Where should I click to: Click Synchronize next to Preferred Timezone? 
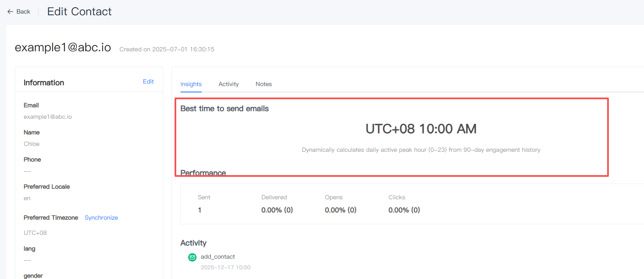pos(101,218)
